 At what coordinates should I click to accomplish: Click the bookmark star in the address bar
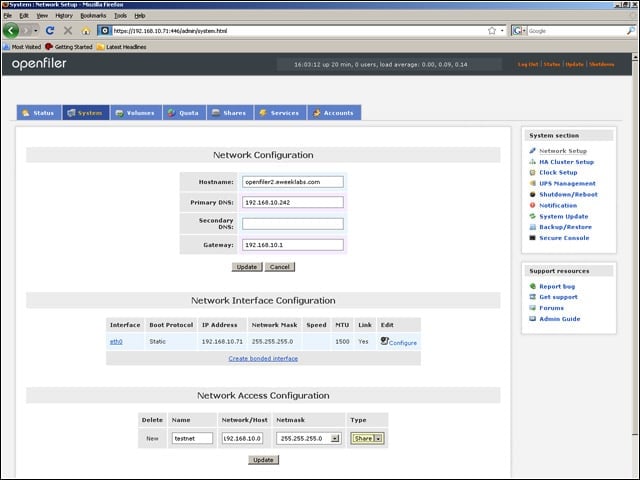[492, 31]
